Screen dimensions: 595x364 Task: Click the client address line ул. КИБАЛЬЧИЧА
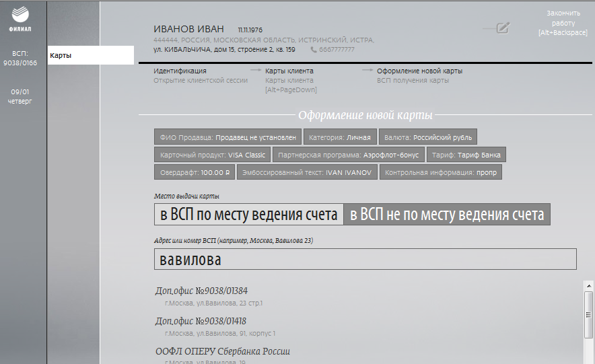tap(224, 50)
